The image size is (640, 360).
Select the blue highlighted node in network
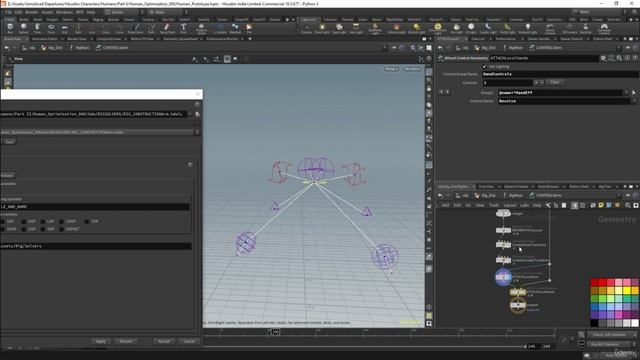point(503,277)
